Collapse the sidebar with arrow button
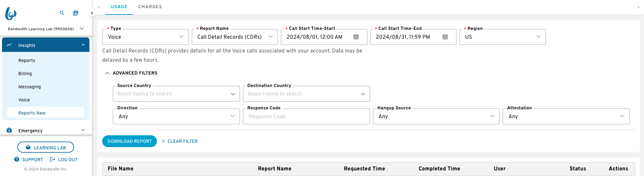 [92, 13]
